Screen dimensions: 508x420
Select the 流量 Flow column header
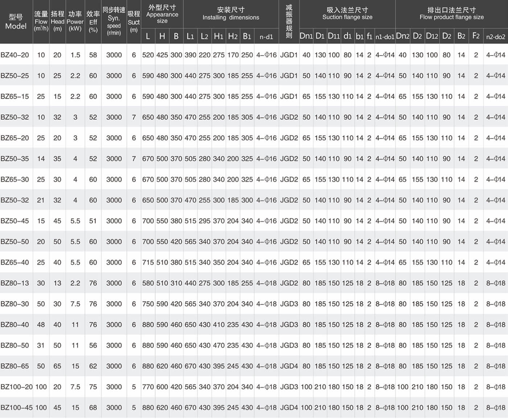pos(41,21)
